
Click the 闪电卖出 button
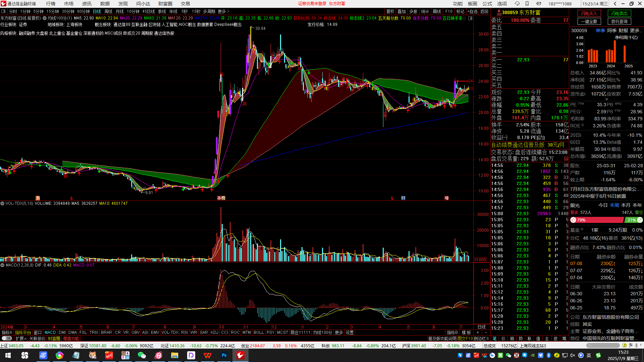tap(620, 13)
